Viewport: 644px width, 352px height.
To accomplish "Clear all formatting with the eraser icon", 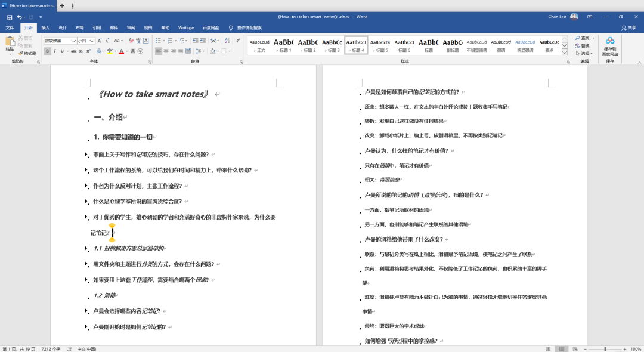I will tap(131, 41).
